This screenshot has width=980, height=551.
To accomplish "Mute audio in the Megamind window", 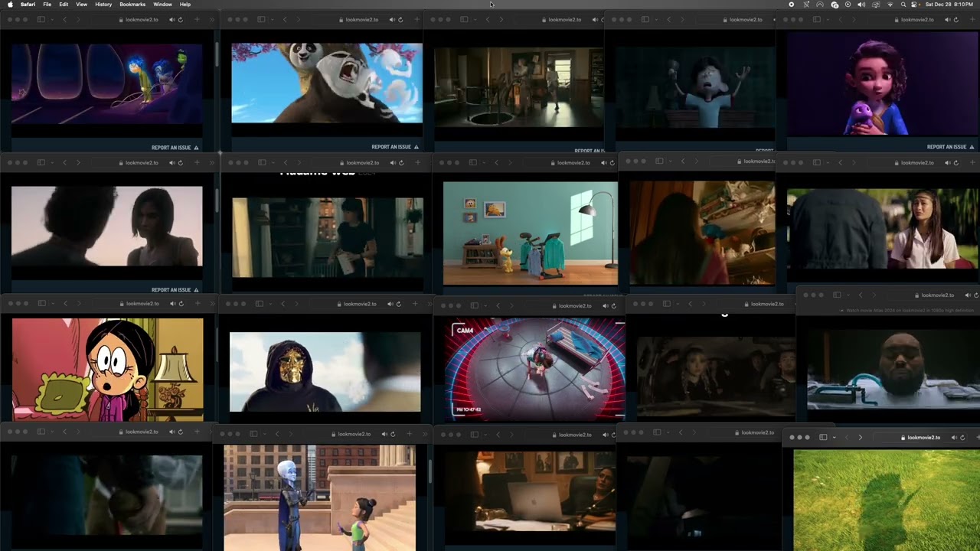I will (x=384, y=434).
